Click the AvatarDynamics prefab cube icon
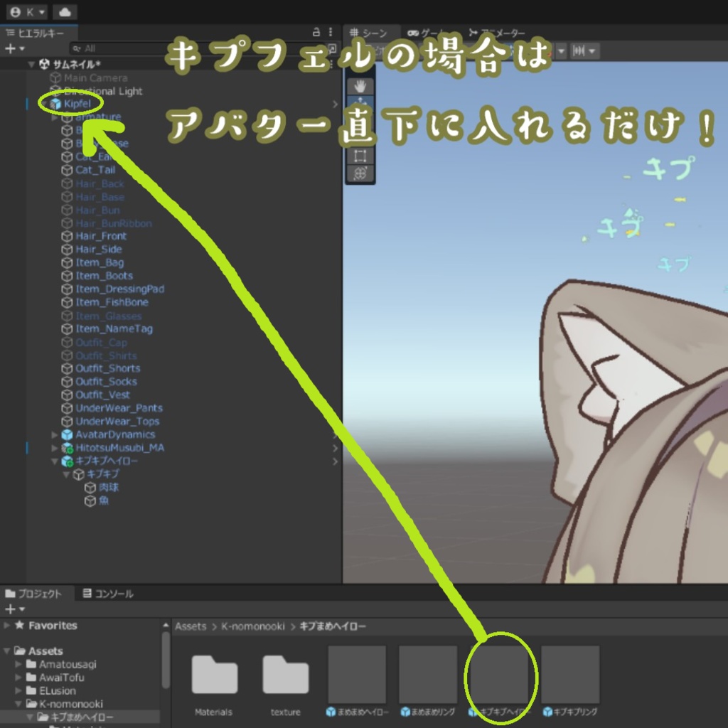Viewport: 728px width, 728px height. 68,434
